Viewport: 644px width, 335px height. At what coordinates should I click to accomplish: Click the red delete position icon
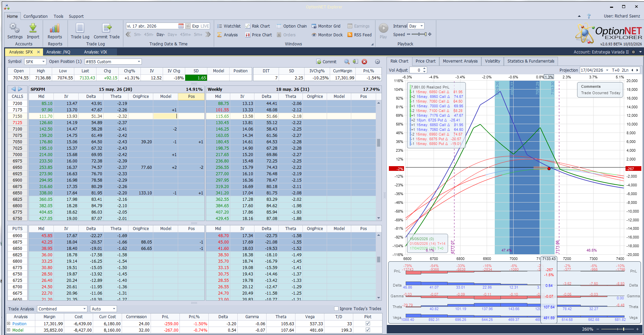tap(364, 62)
